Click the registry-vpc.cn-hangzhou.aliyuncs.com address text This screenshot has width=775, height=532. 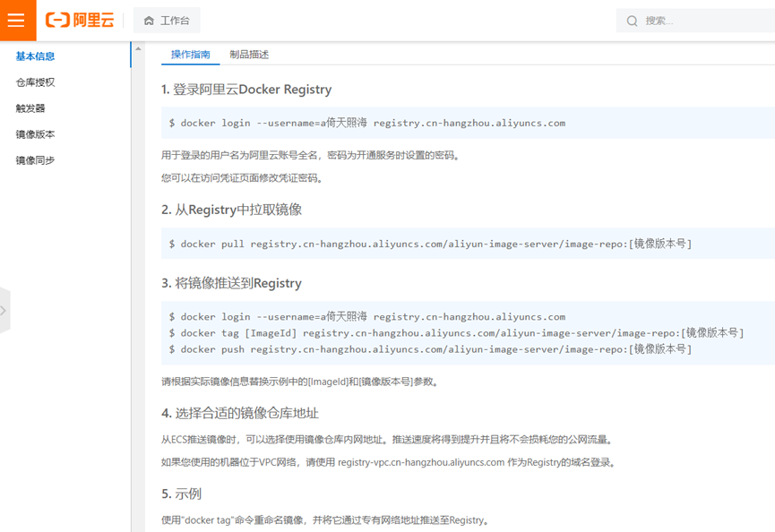click(421, 462)
